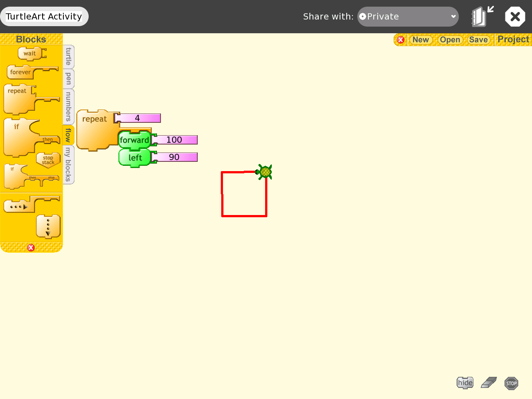Image resolution: width=532 pixels, height=399 pixels.
Task: Click the horizontal stack spacer block
Action: pos(19,206)
